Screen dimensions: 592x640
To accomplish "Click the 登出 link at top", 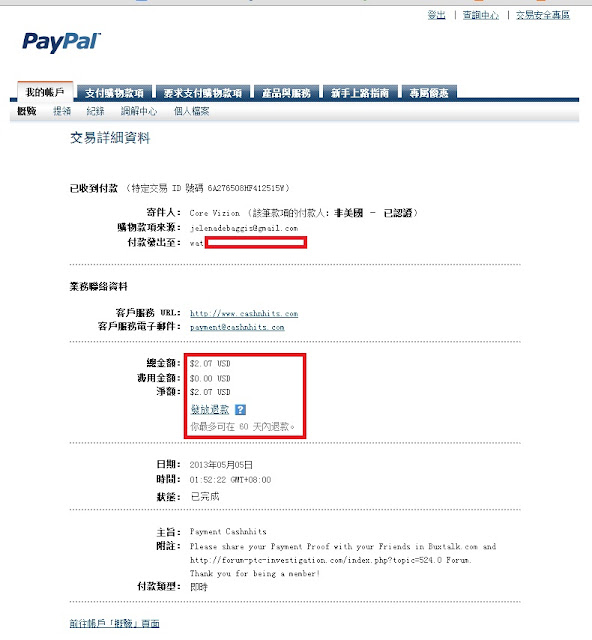I will pos(436,15).
